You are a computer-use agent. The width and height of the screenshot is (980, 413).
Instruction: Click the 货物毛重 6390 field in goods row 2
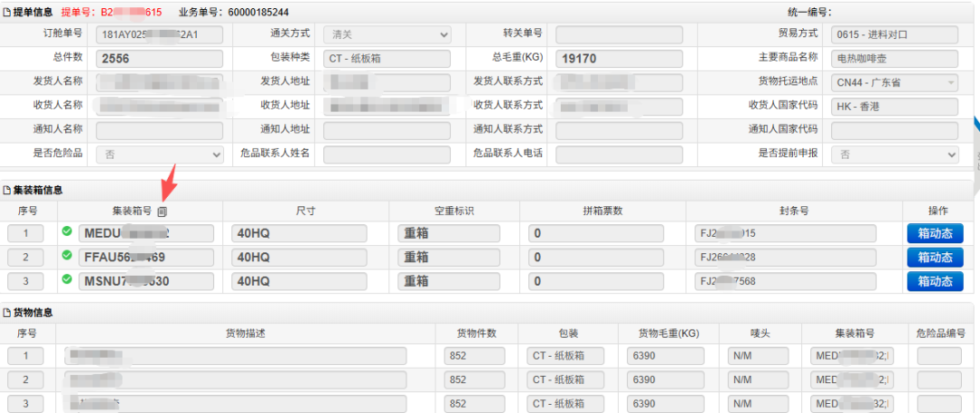(666, 380)
